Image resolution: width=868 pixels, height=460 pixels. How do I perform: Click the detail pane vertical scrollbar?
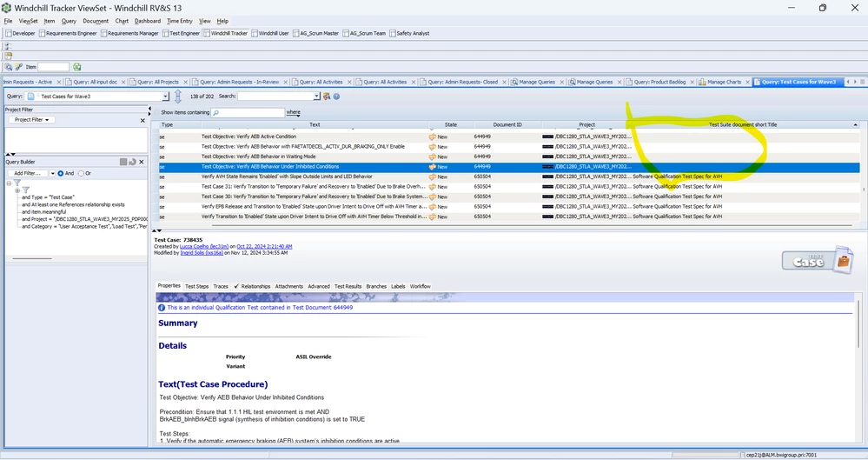[x=859, y=324]
